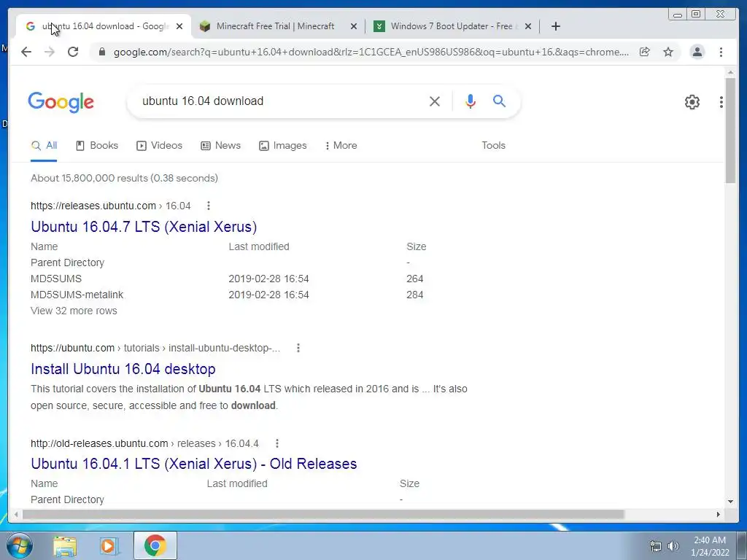Select the ubuntu 16.04 download tab

[104, 26]
